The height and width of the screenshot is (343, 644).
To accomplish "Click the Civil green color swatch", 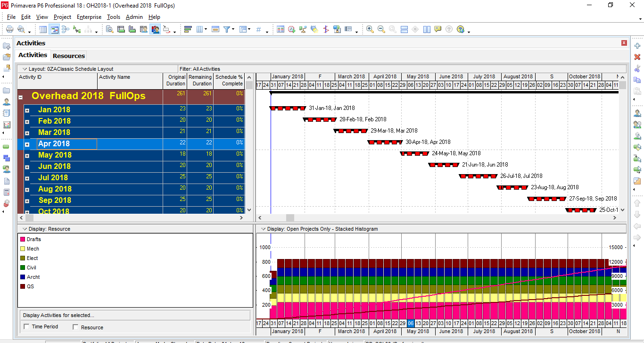I will point(22,268).
